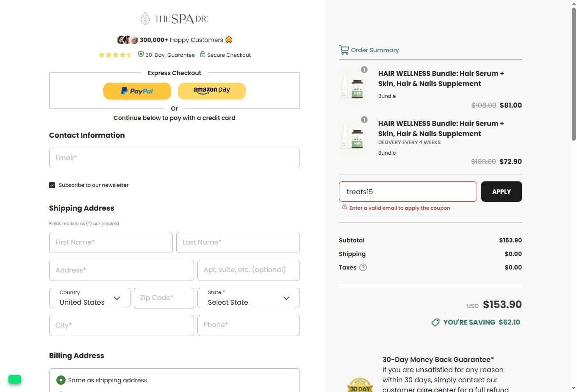Click the 30-Day-Guarantee text
The image size is (577, 392).
(x=170, y=55)
